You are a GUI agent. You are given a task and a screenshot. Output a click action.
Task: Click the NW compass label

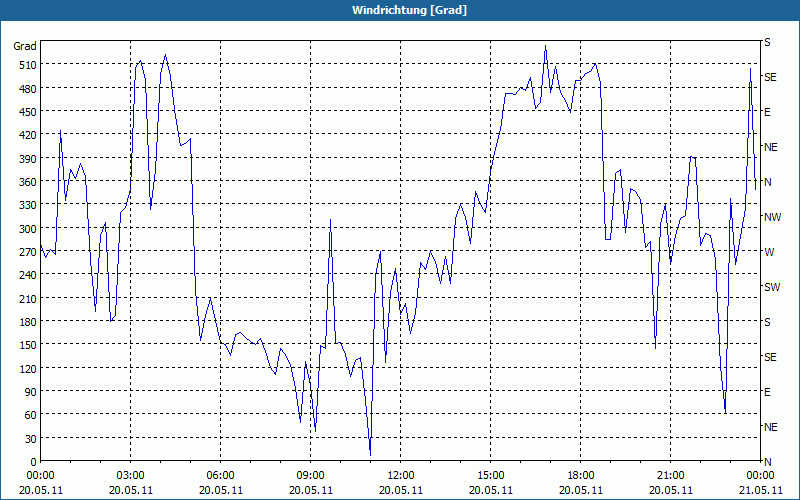(x=772, y=217)
